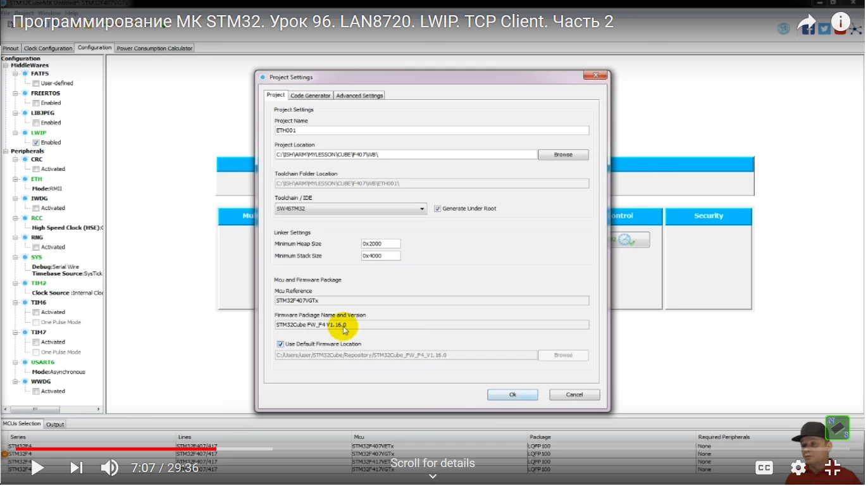Click the CRC node gear icon
Image resolution: width=868 pixels, height=486 pixels.
[x=25, y=159]
